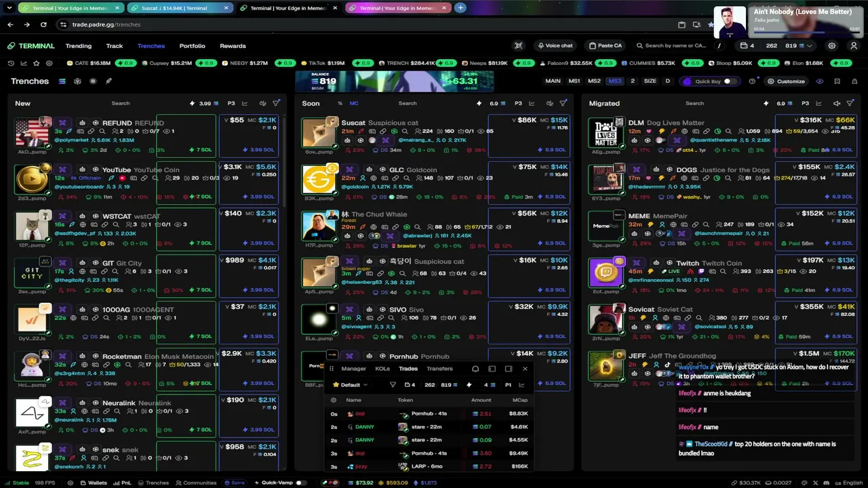Open the P3 preset selector in Migrated column
Viewport: 868px width, 488px height.
point(805,104)
